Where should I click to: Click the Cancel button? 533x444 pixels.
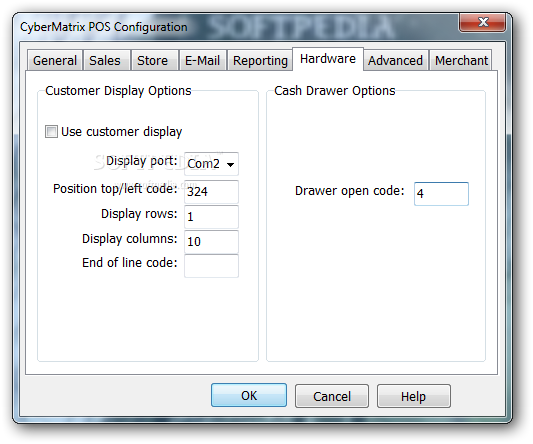332,396
